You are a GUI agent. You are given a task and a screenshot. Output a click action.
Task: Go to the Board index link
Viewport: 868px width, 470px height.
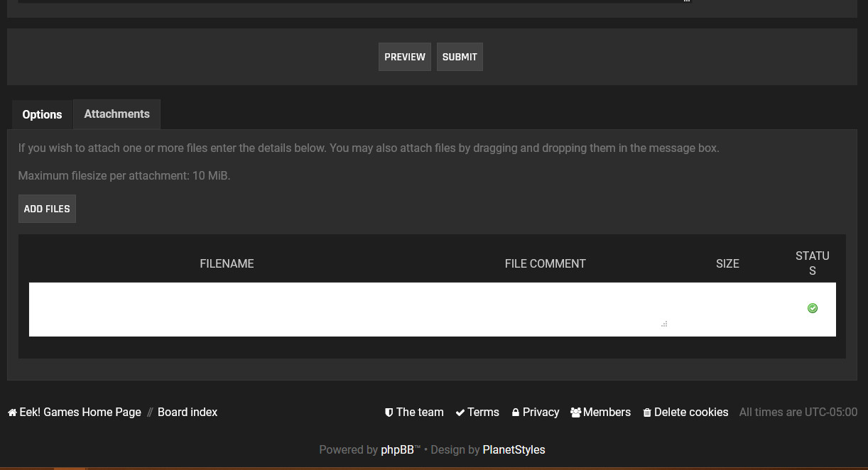(188, 412)
